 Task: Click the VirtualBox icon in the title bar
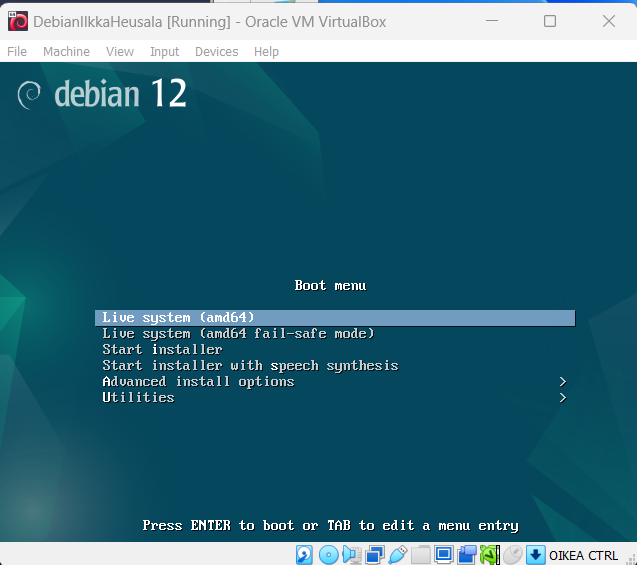pos(17,21)
